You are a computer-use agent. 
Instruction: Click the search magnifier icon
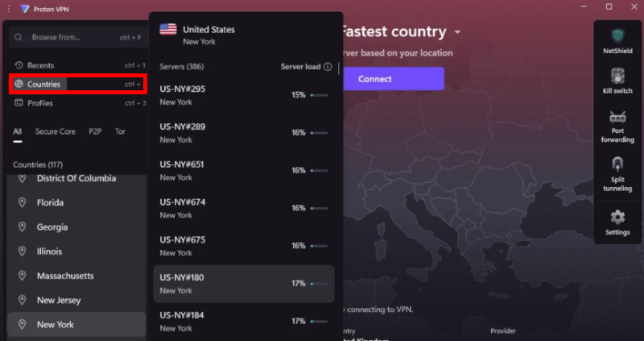(19, 37)
